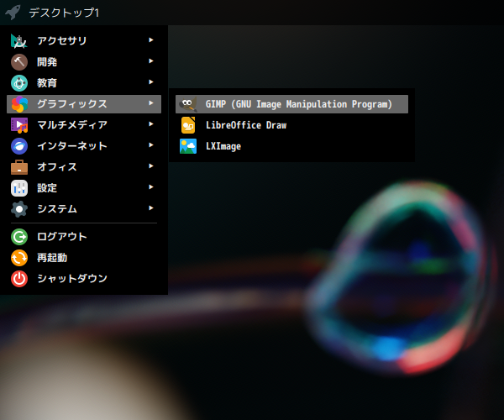Click the 教育 atom icon
This screenshot has width=504, height=420.
coord(19,83)
